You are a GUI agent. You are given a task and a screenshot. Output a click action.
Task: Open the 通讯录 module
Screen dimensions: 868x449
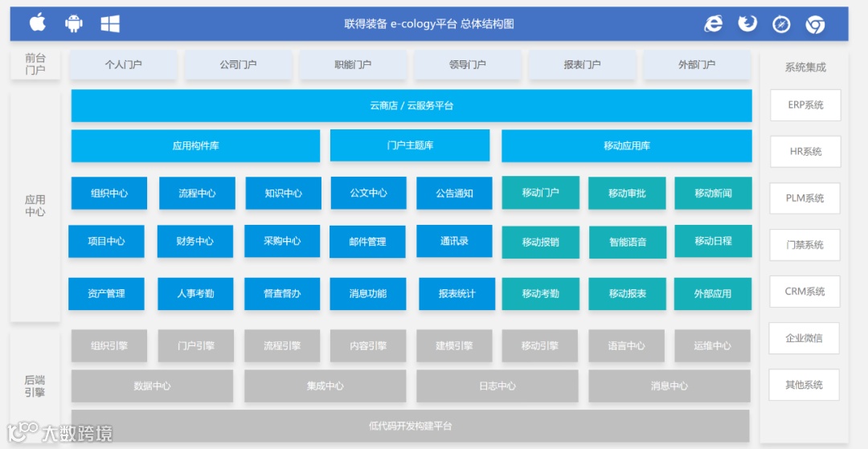[x=454, y=241]
